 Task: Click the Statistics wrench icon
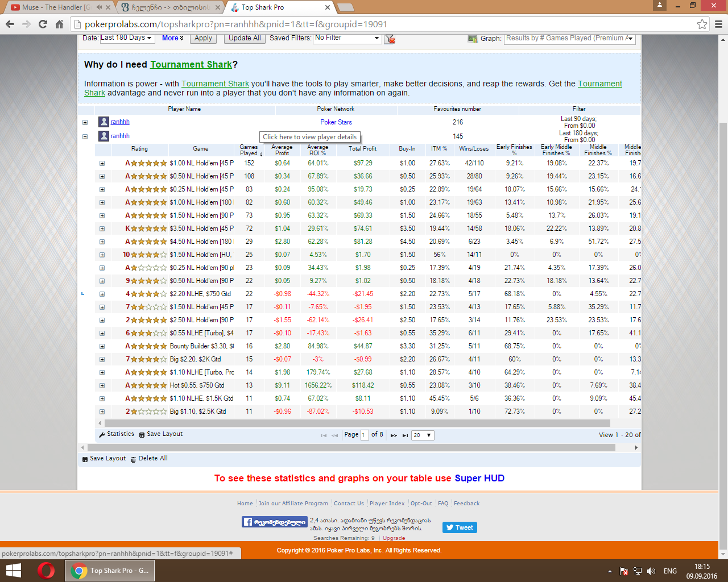[102, 435]
